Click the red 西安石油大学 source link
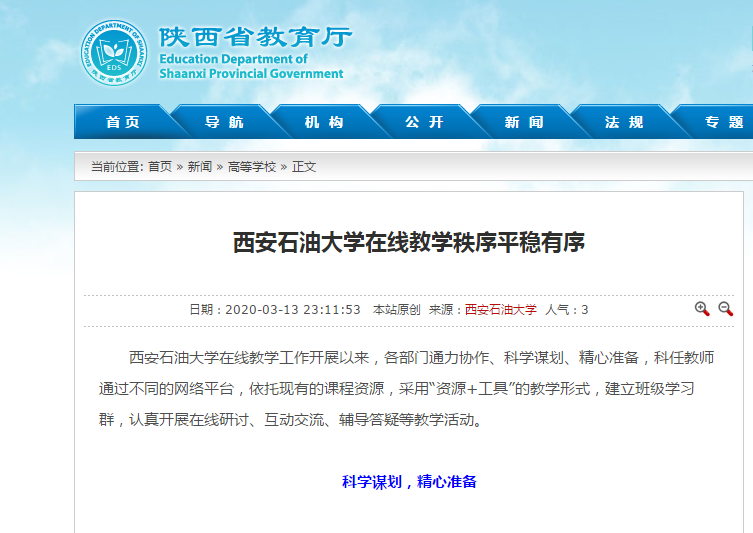Image resolution: width=753 pixels, height=533 pixels. click(x=500, y=310)
